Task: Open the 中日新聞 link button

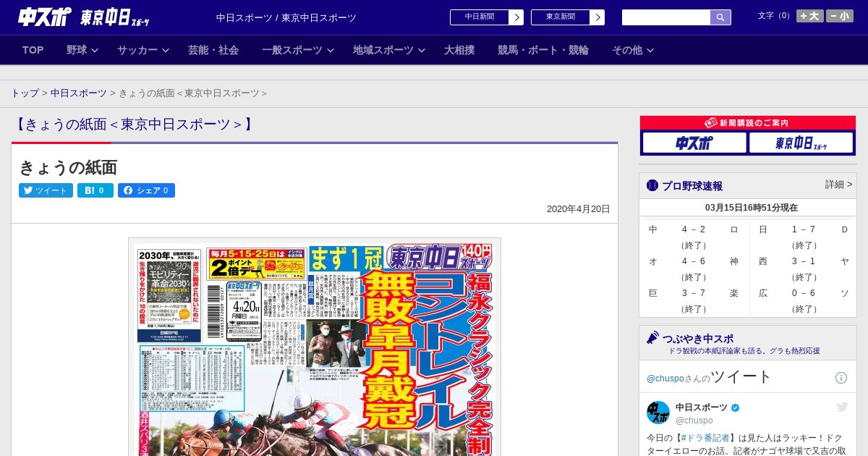Action: (480, 17)
